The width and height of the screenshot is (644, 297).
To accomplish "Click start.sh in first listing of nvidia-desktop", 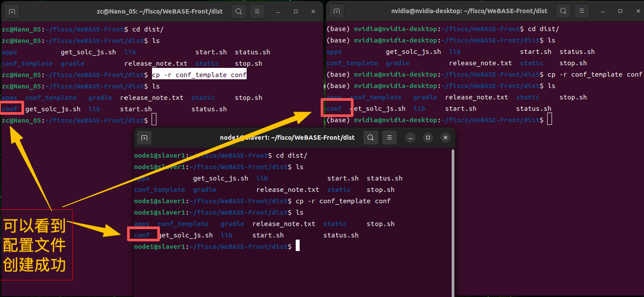I will pyautogui.click(x=536, y=52).
